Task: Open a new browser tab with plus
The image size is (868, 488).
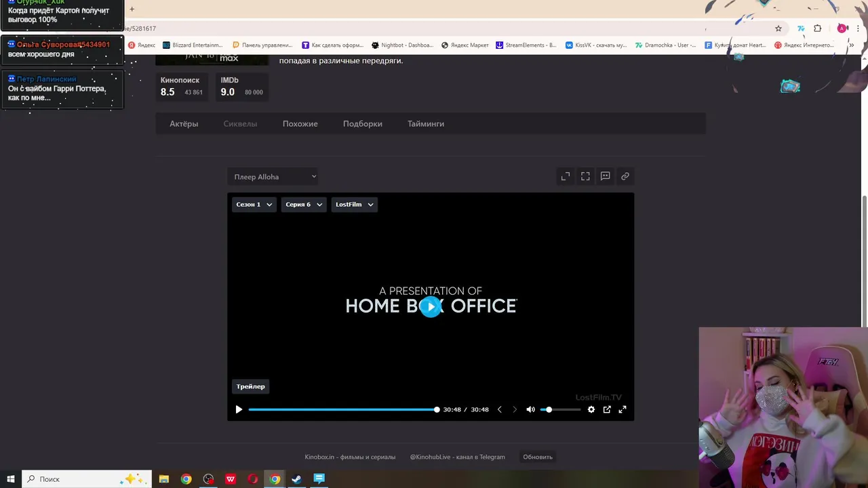Action: click(132, 9)
